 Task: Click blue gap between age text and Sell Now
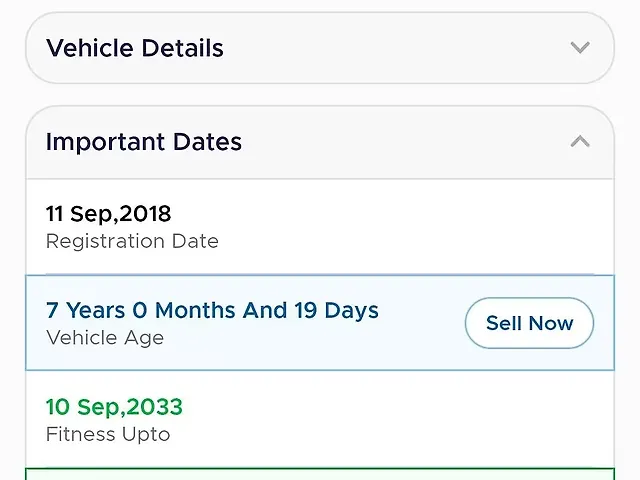422,323
